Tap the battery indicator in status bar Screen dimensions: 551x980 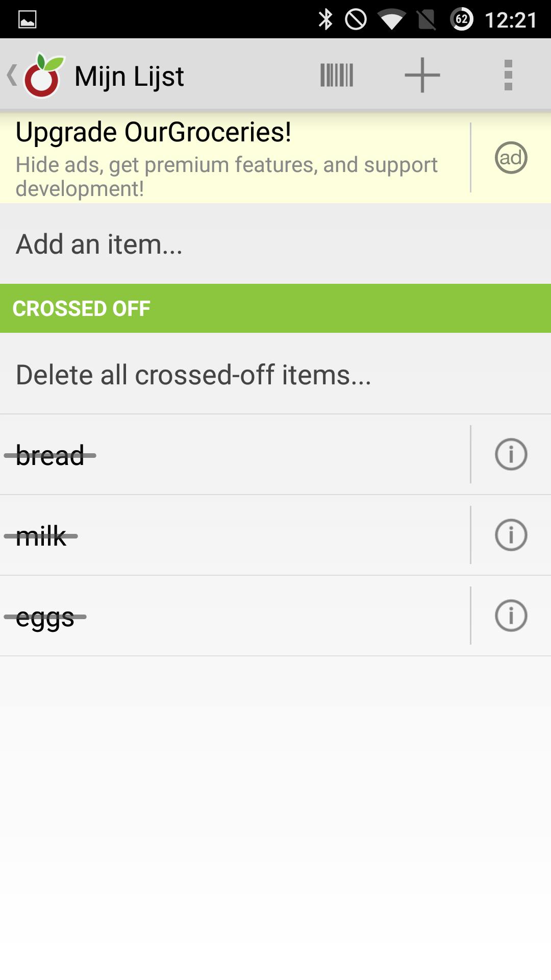click(x=461, y=19)
